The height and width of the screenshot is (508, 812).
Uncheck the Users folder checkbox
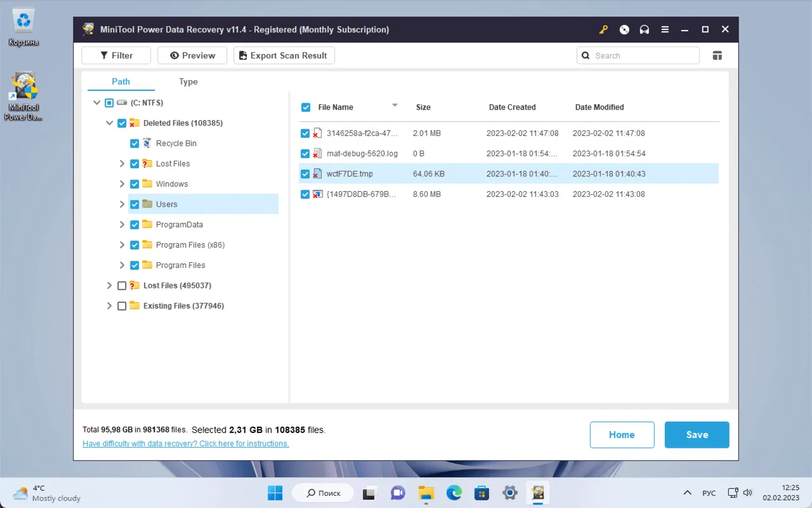click(134, 204)
